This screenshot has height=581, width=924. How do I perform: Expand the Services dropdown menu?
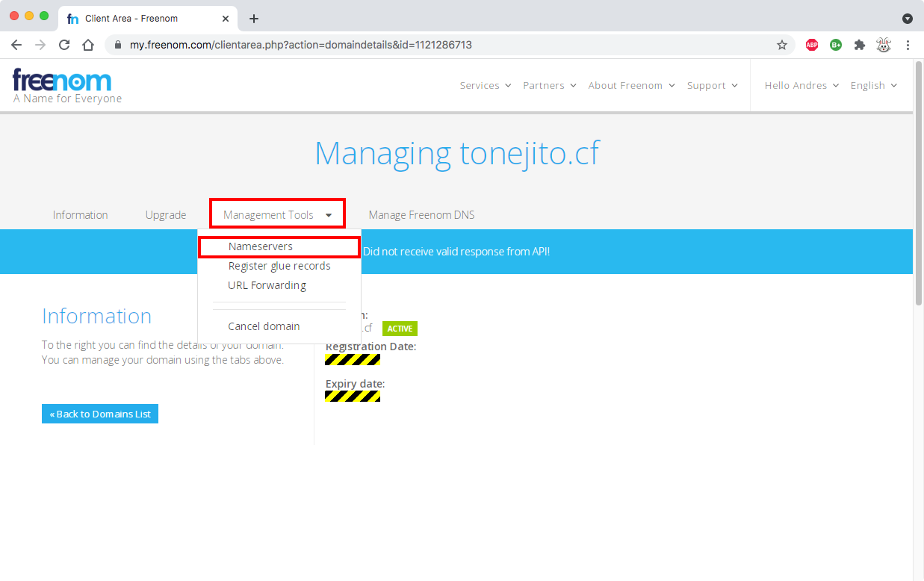click(486, 85)
